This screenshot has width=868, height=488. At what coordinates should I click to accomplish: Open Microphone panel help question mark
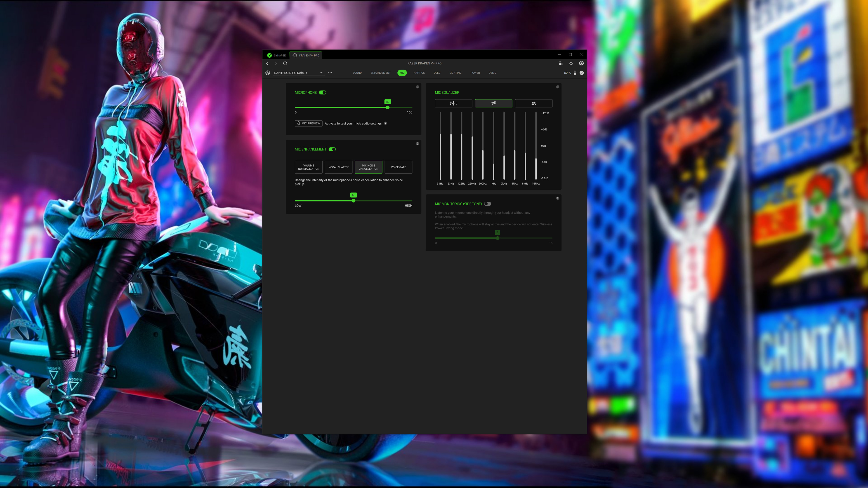click(417, 87)
